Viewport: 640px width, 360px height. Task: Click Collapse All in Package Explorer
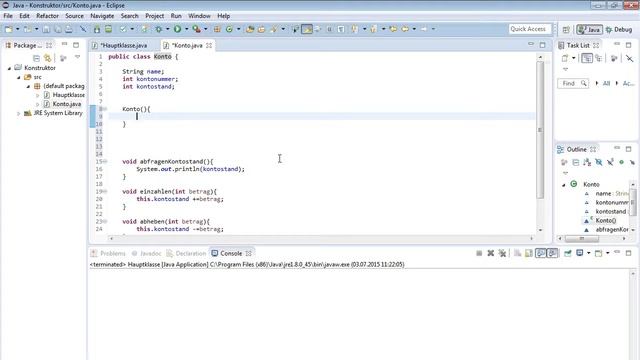tap(36, 58)
